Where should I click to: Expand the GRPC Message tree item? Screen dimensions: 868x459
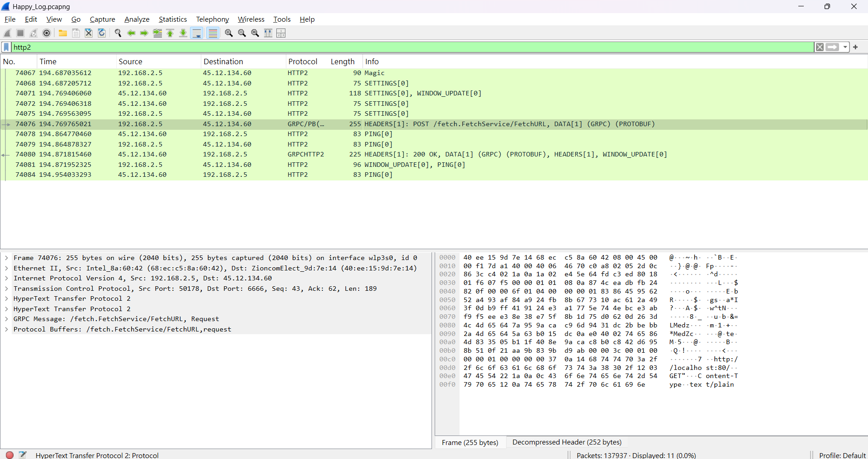(x=6, y=319)
